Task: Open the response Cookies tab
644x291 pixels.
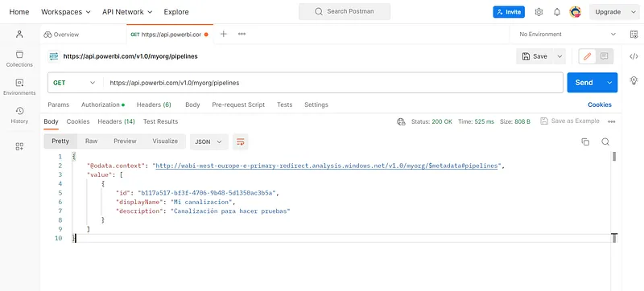Action: [x=78, y=121]
